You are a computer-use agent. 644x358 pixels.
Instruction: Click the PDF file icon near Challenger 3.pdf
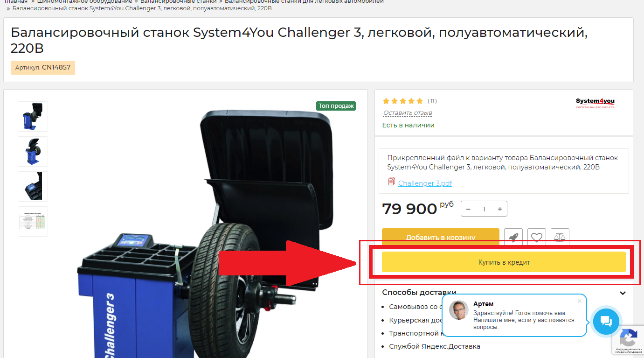pyautogui.click(x=391, y=182)
